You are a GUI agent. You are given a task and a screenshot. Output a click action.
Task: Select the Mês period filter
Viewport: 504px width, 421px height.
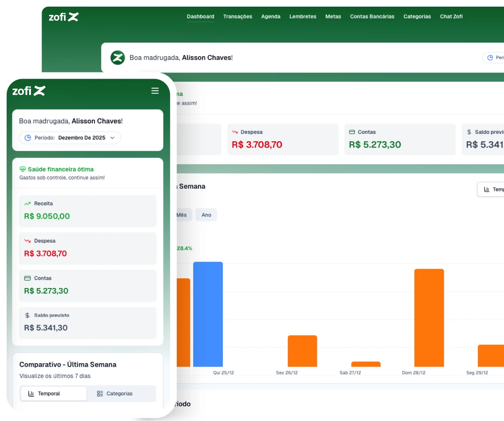point(182,215)
